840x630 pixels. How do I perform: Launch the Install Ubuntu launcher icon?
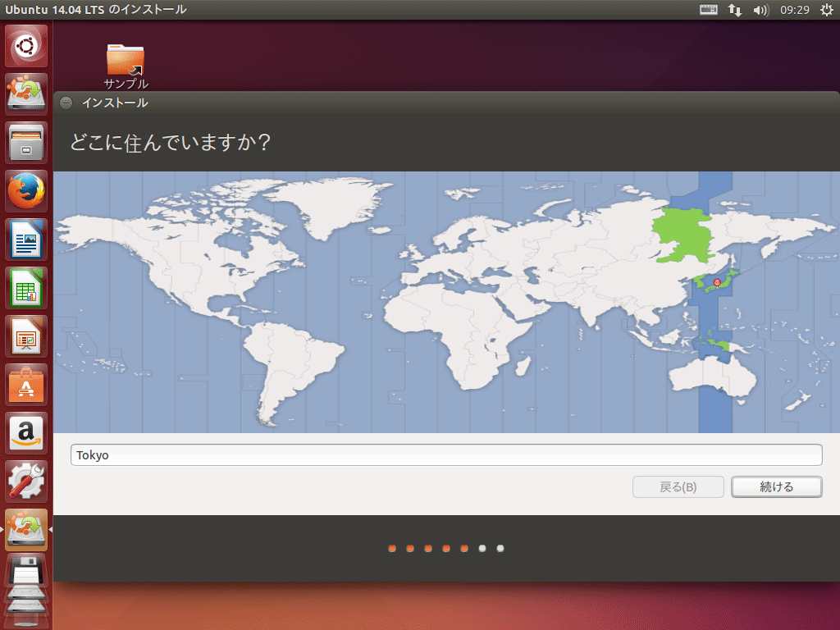(25, 94)
